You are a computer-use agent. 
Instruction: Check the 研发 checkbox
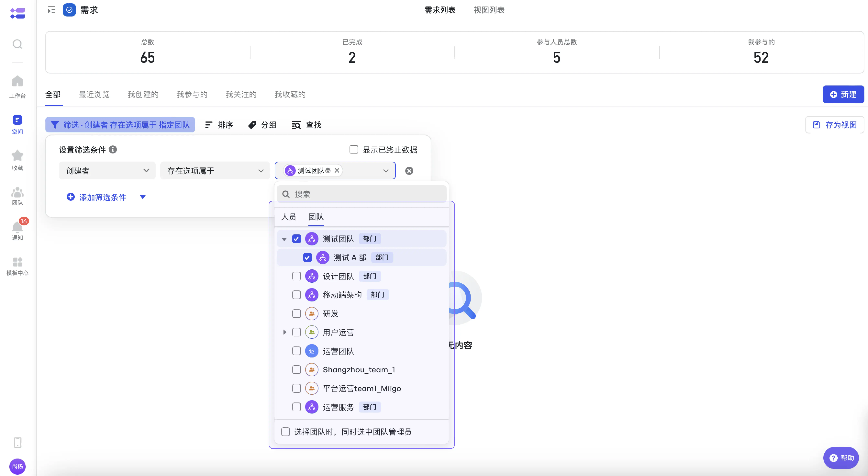click(x=296, y=313)
